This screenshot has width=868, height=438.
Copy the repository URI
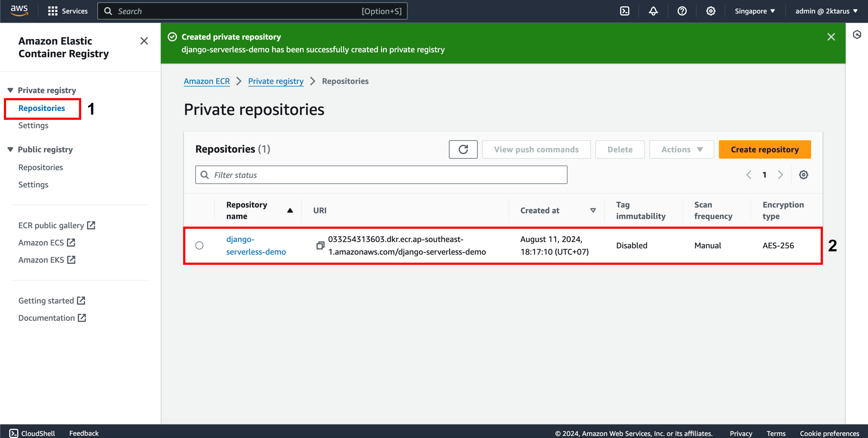[320, 246]
